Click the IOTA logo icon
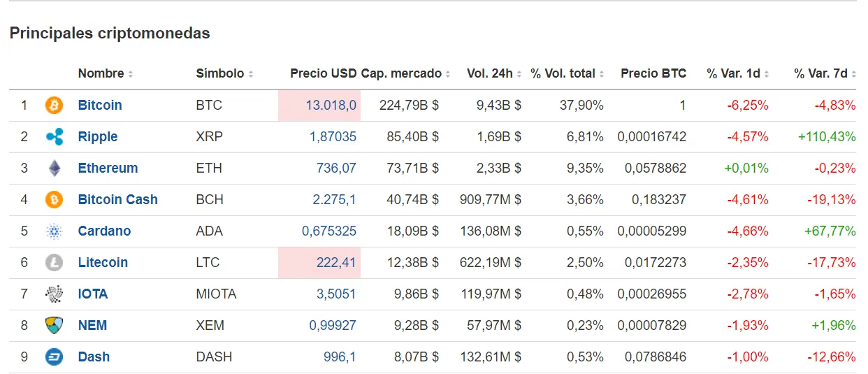 (x=54, y=294)
